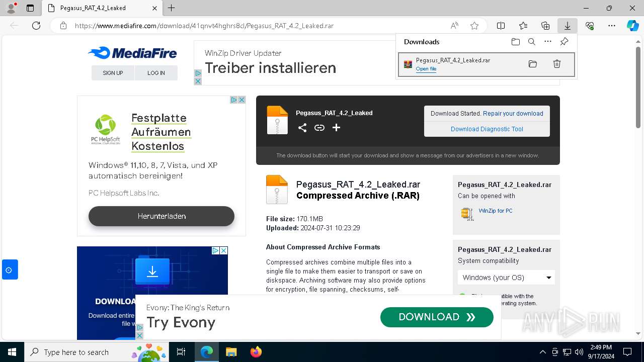Click the Herunterladen ad button

pyautogui.click(x=162, y=216)
